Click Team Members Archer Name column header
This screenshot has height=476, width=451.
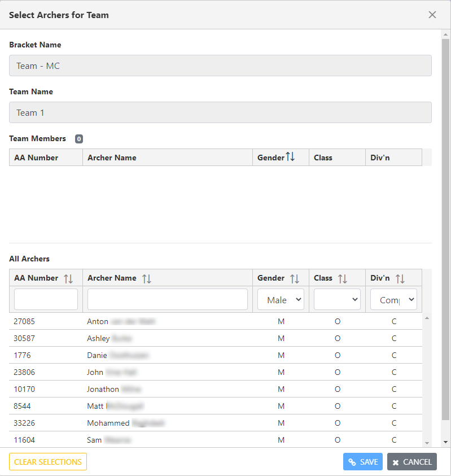point(168,157)
